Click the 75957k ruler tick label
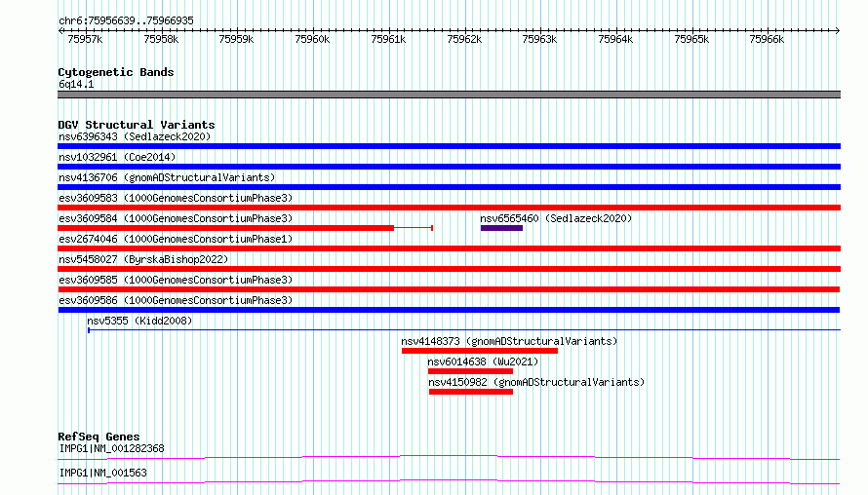Viewport: 868px width, 495px height. (x=85, y=39)
